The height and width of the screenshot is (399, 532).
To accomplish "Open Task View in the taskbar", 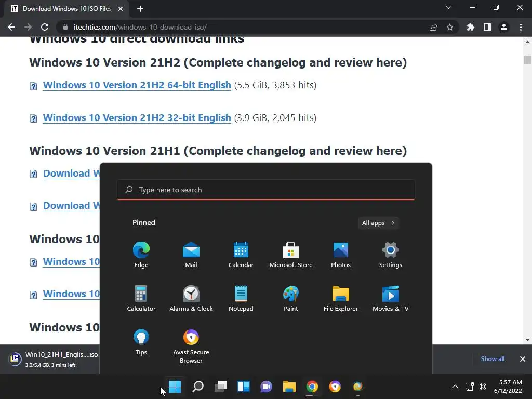I will pos(220,387).
